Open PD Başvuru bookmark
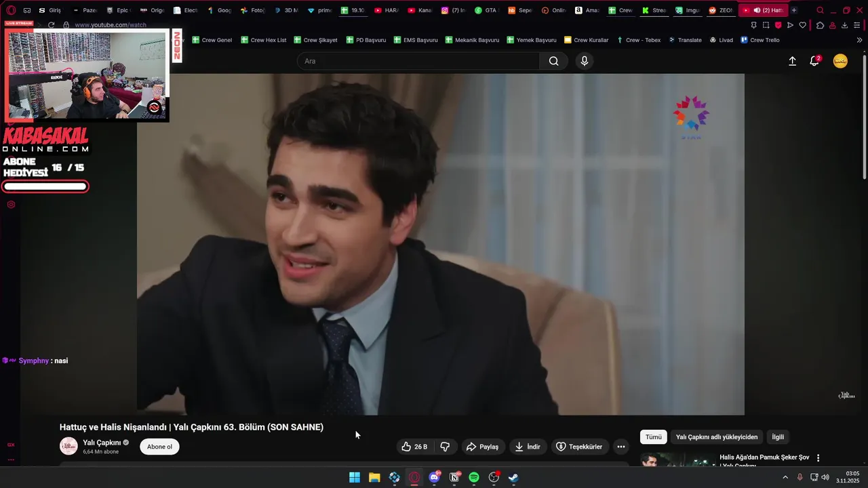The width and height of the screenshot is (868, 488). pos(366,40)
